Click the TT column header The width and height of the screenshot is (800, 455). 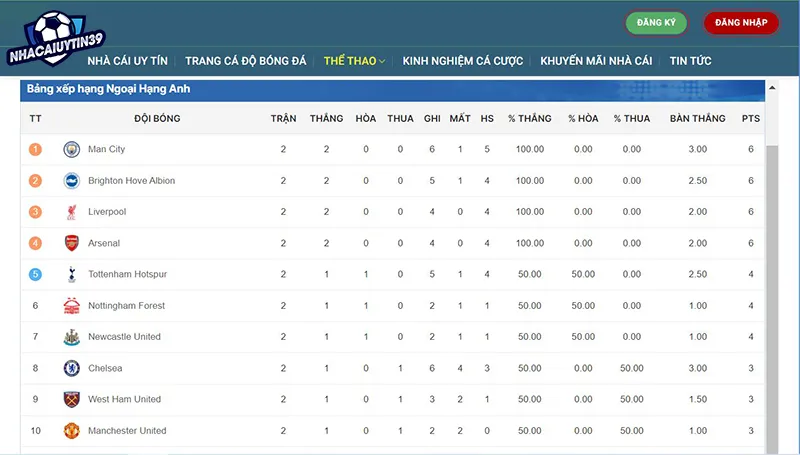(x=35, y=118)
